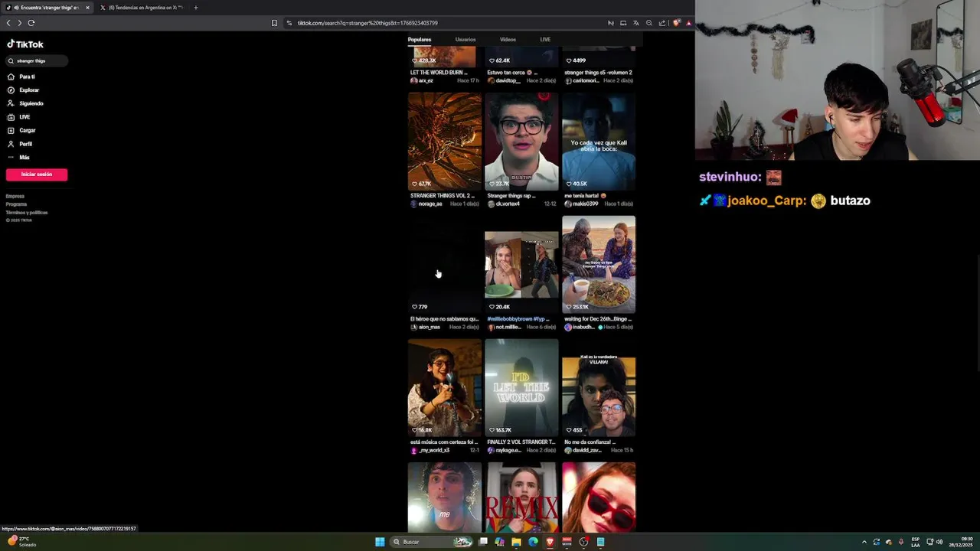Visit the aion_mas user profile
This screenshot has height=551, width=980.
(x=426, y=327)
